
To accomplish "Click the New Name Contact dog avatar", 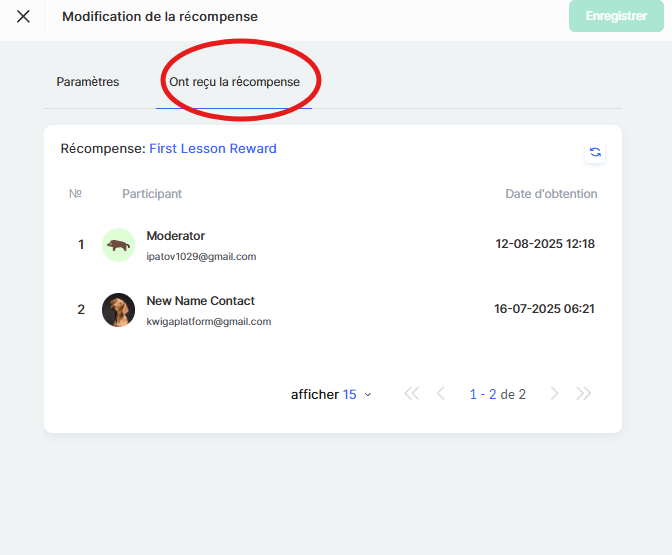I will [x=118, y=310].
